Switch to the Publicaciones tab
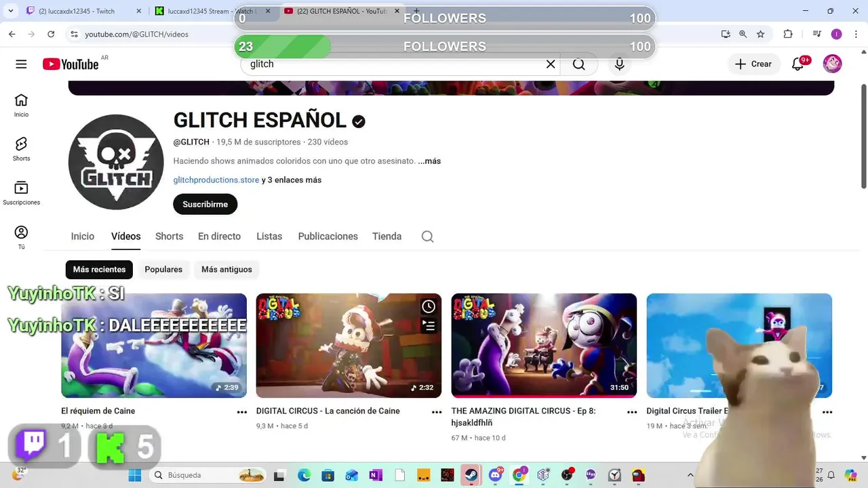868x488 pixels. (328, 237)
